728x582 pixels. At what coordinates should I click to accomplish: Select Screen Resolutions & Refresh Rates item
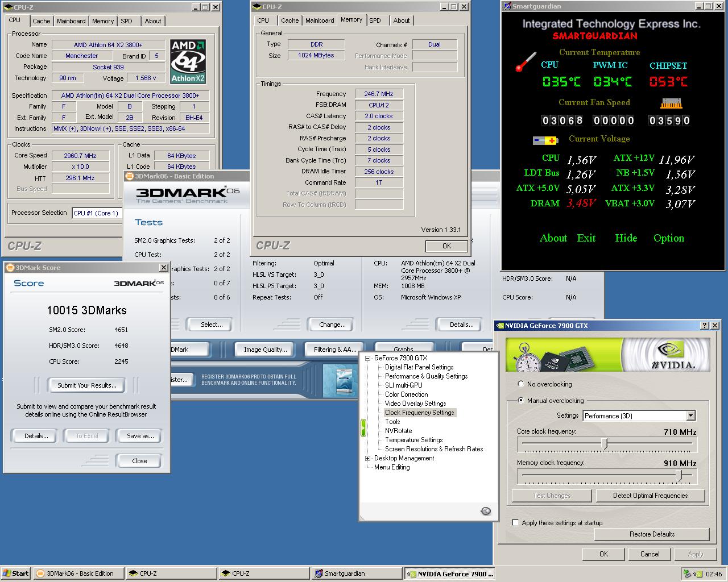coord(434,449)
